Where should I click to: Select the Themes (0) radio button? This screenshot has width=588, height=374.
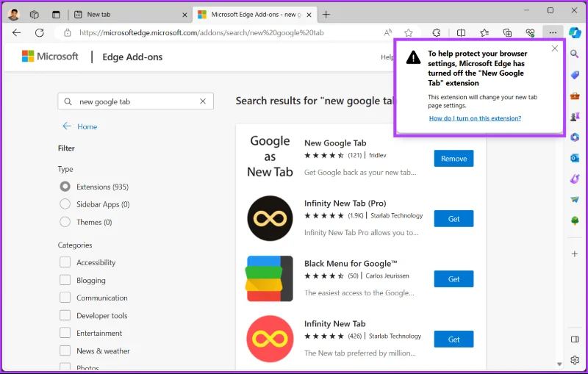65,222
